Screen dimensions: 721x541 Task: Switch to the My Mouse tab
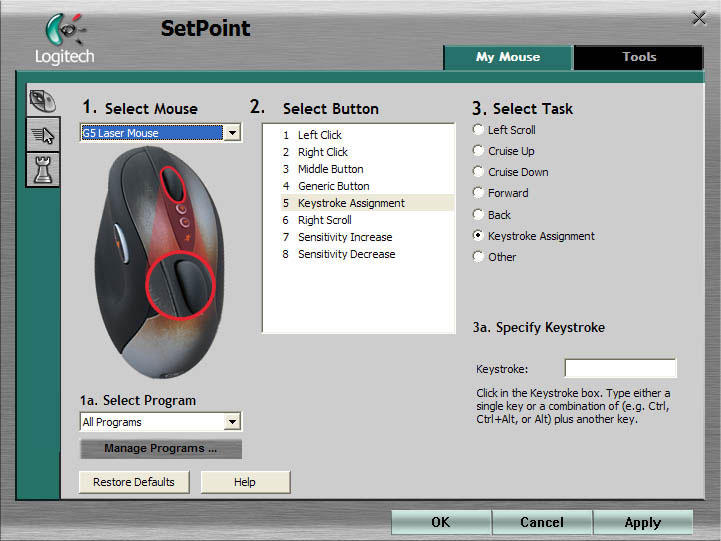(508, 57)
